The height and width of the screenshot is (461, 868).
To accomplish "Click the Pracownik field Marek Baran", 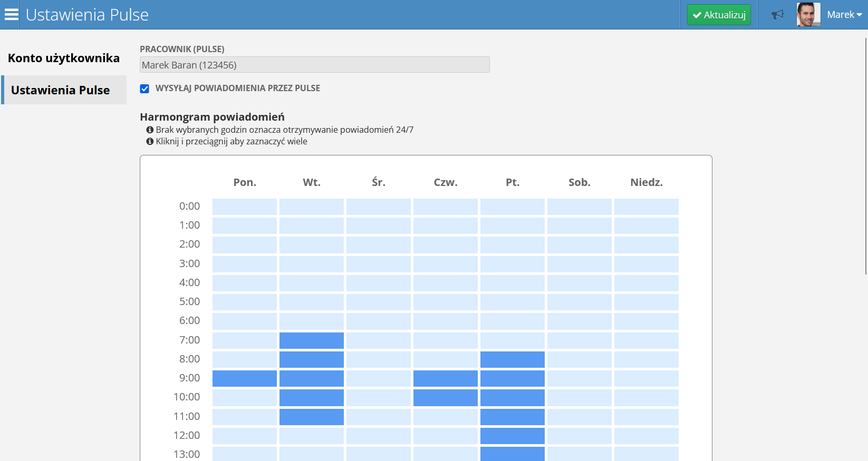I will click(x=314, y=65).
